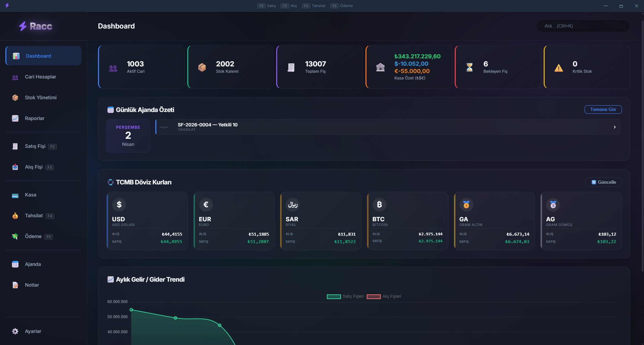Viewport: 644px width, 345px height.
Task: Open the Ödeme payment icon
Action: click(x=15, y=236)
